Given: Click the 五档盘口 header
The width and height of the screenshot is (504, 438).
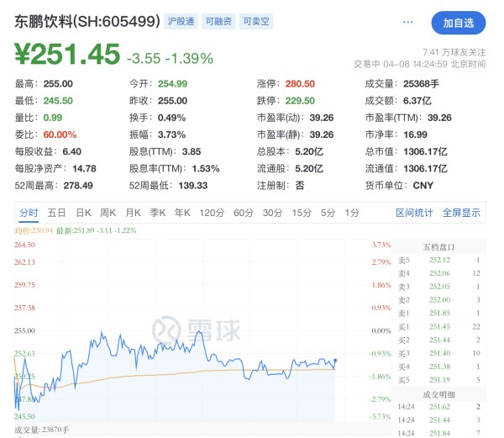Looking at the screenshot, I should (438, 247).
